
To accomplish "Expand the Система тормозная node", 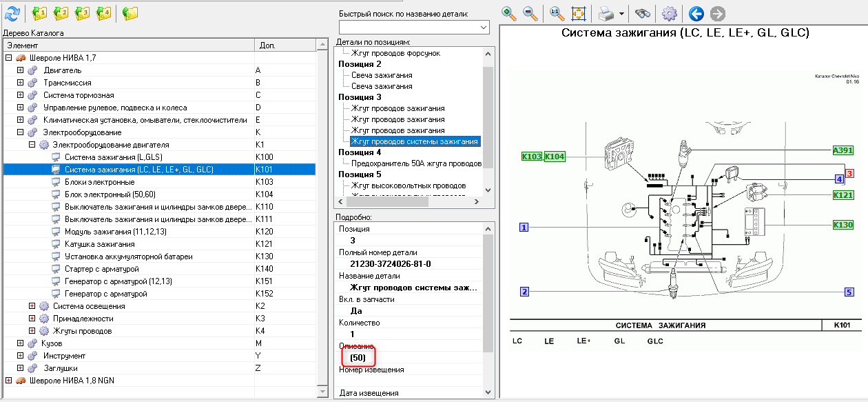I will [x=20, y=95].
